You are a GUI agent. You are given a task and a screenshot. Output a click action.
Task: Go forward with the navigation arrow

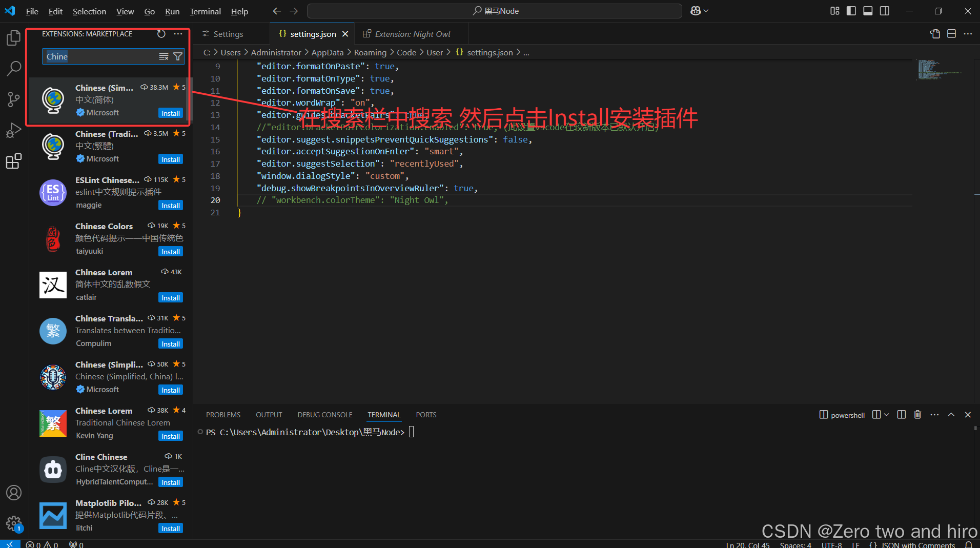pos(294,11)
